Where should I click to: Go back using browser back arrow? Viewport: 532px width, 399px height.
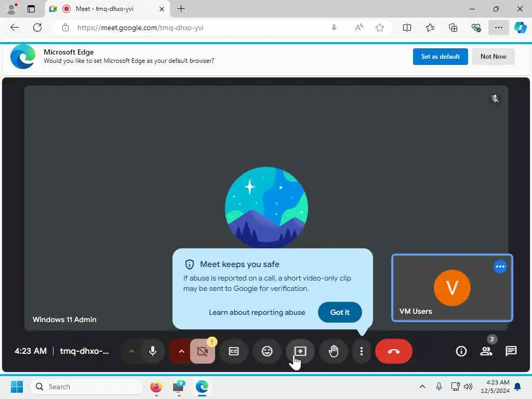click(x=15, y=28)
